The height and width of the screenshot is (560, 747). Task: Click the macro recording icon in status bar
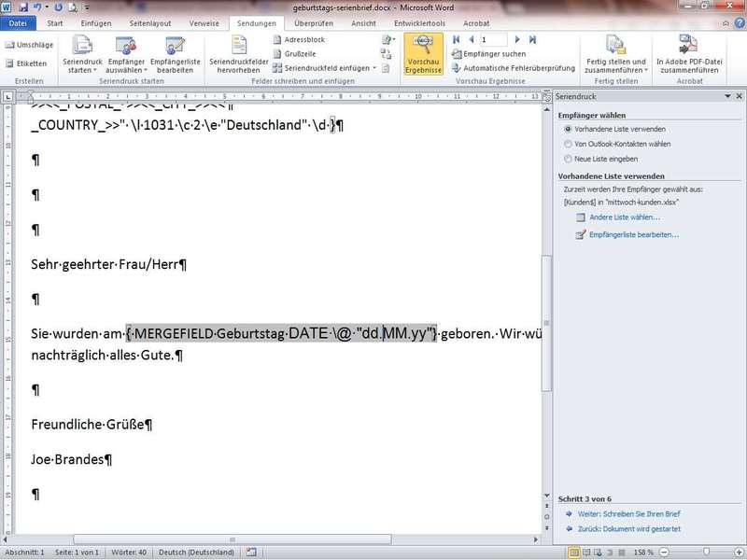point(251,552)
